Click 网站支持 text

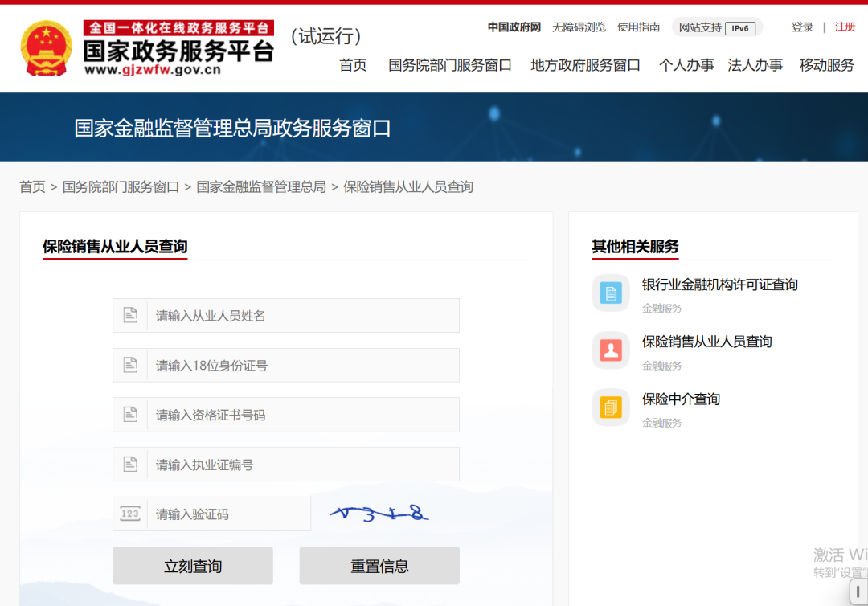click(700, 27)
